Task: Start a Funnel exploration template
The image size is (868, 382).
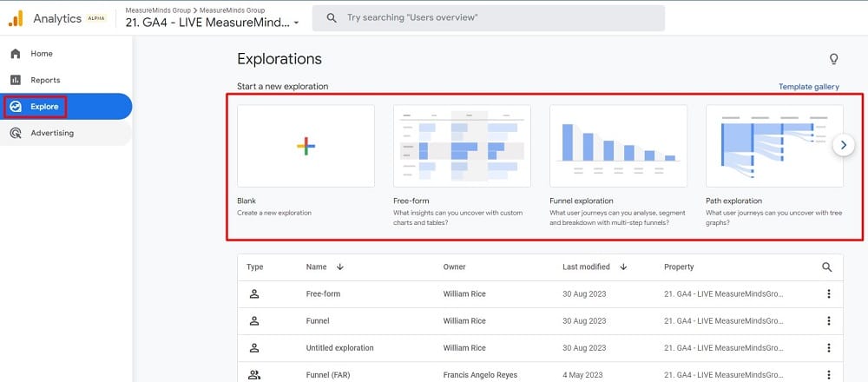Action: (618, 146)
